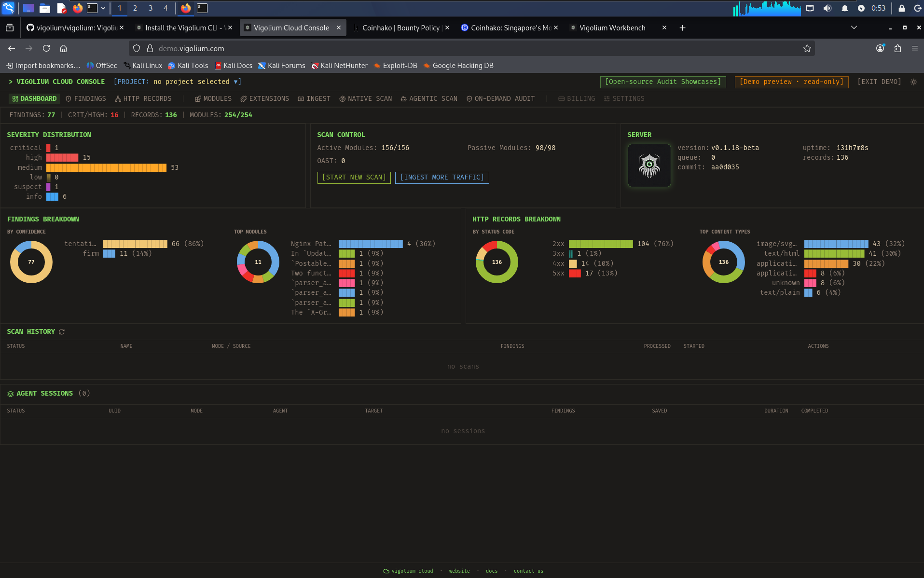Open the Kali Tools bookmark

click(x=188, y=66)
